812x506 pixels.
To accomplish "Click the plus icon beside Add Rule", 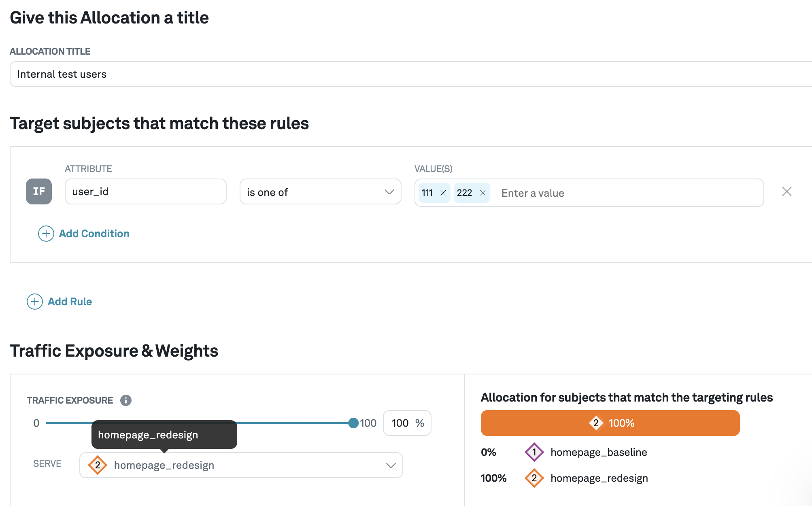I will (35, 302).
